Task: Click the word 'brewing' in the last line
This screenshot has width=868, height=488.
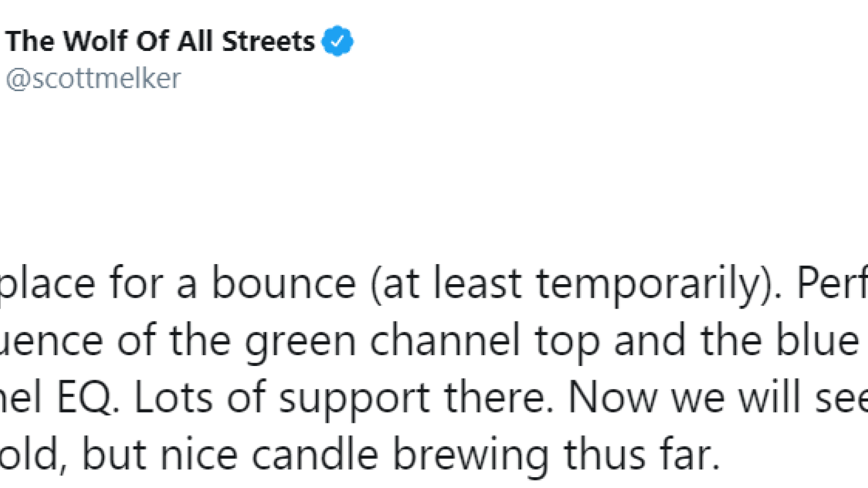Action: click(470, 455)
